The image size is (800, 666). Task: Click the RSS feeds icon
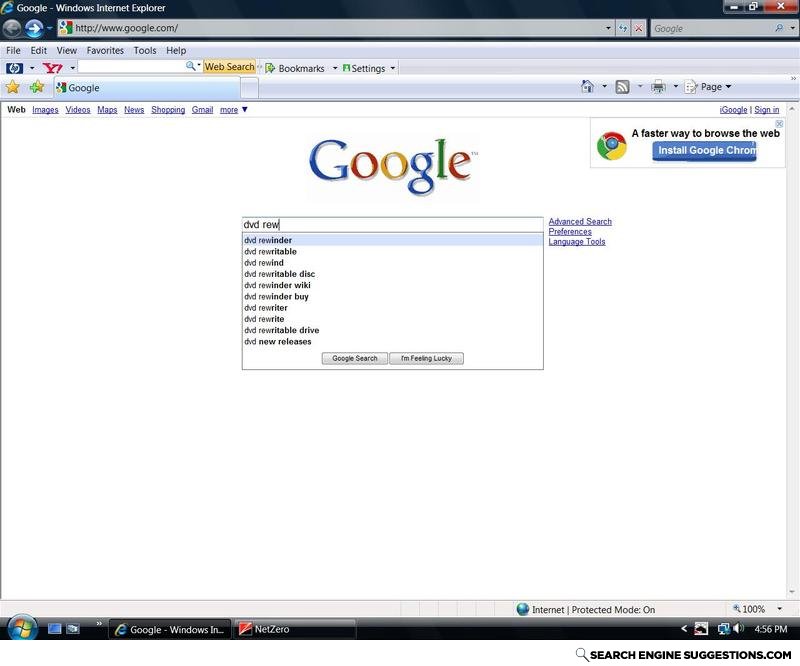point(622,87)
